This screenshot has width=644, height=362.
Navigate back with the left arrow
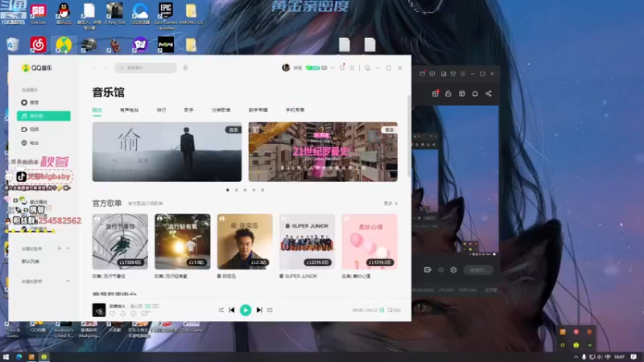tap(93, 68)
